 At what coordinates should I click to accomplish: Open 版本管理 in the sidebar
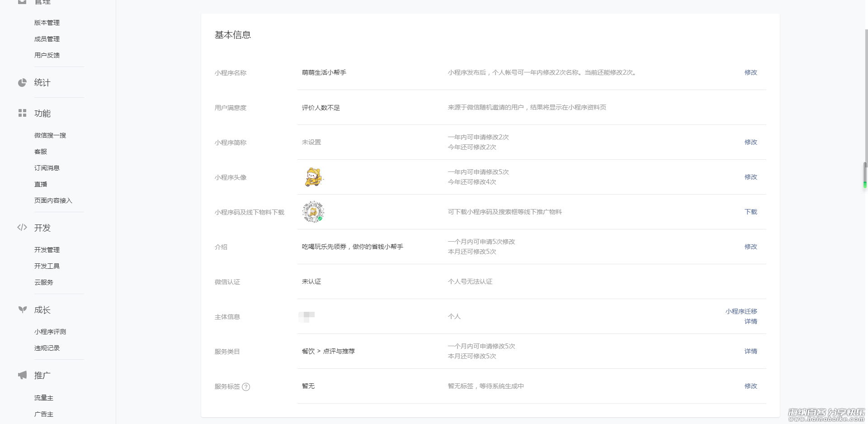point(47,23)
